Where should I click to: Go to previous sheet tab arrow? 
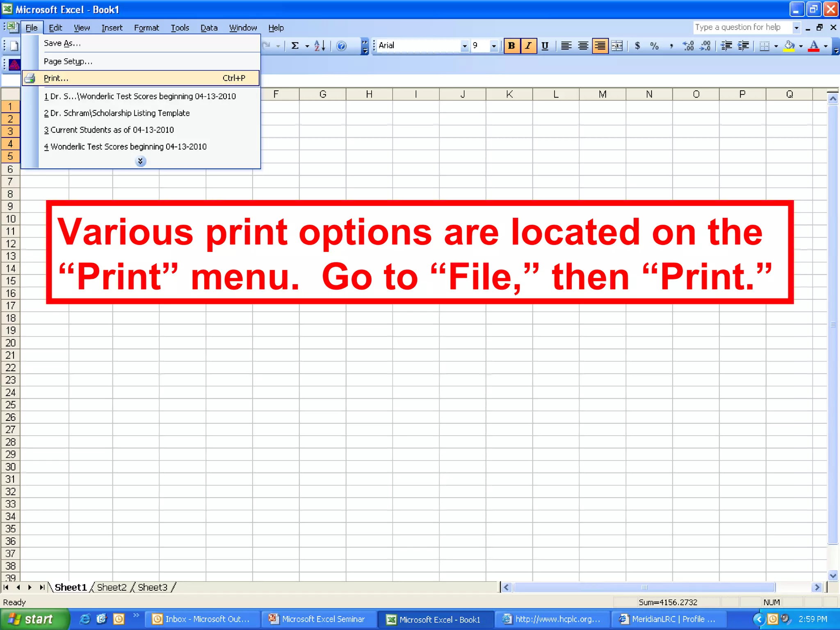point(18,587)
